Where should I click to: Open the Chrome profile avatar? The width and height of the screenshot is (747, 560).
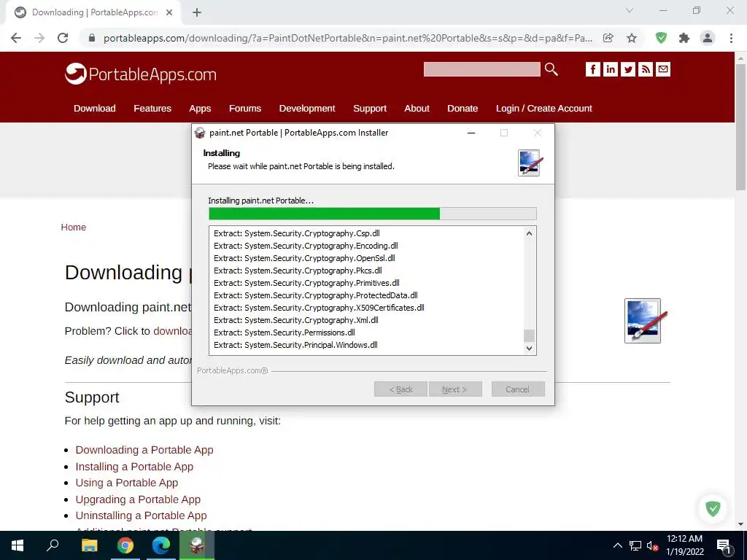[x=708, y=38]
